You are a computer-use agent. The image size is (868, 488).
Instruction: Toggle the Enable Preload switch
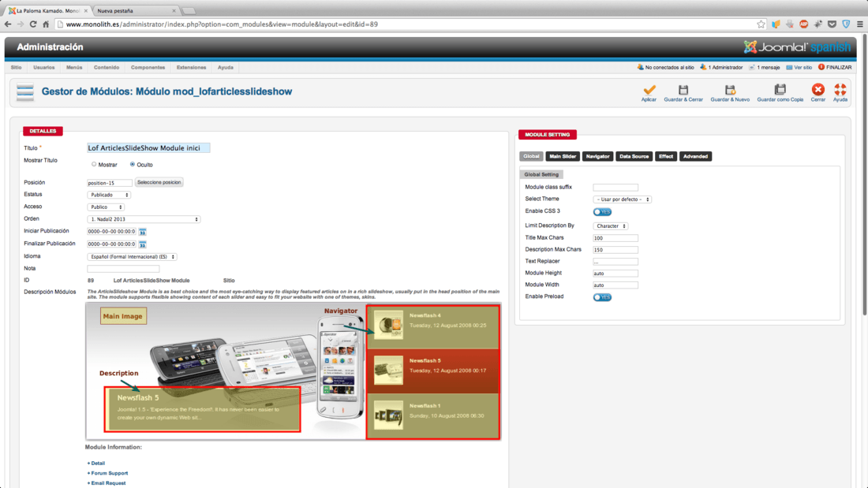[602, 297]
